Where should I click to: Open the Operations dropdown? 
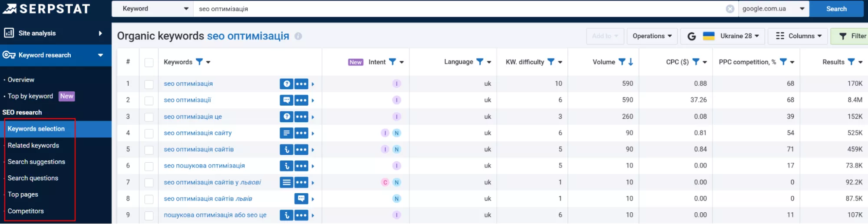coord(652,36)
